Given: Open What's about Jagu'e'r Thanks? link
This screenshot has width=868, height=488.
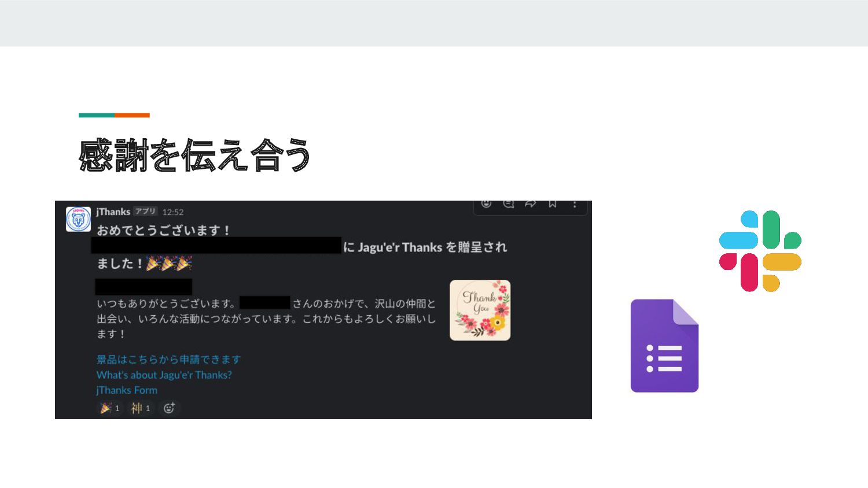Looking at the screenshot, I should [x=164, y=375].
